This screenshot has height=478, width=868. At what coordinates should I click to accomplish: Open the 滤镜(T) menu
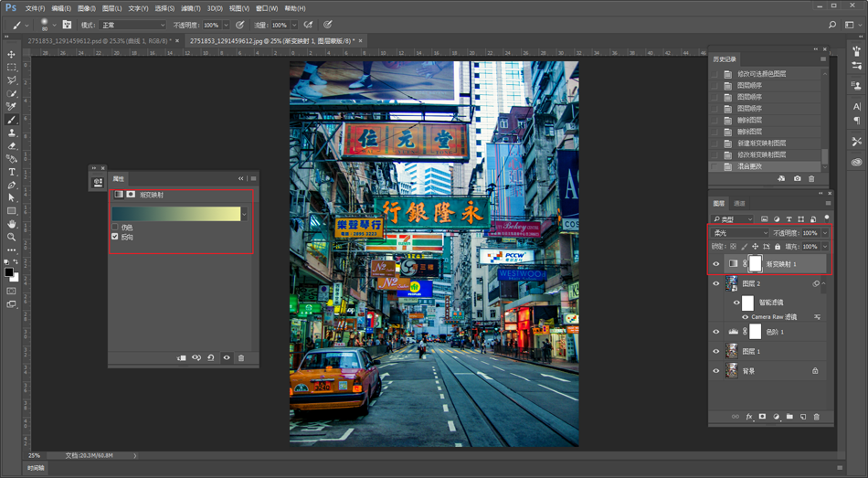tap(191, 8)
